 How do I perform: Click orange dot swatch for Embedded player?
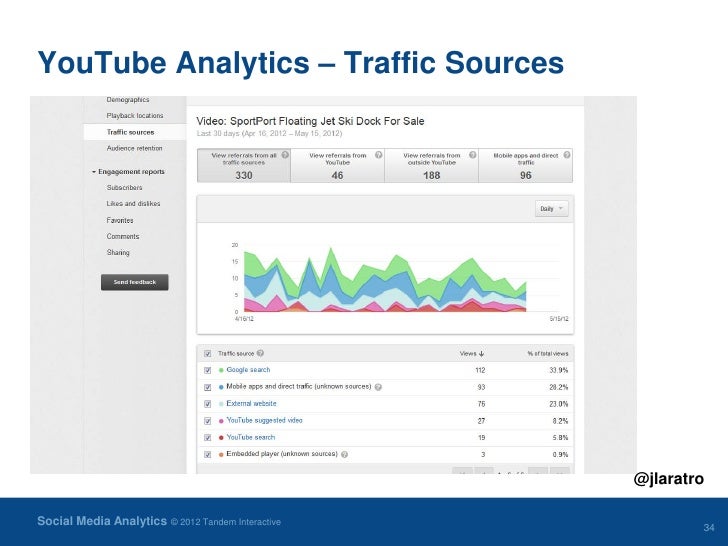[x=221, y=454]
